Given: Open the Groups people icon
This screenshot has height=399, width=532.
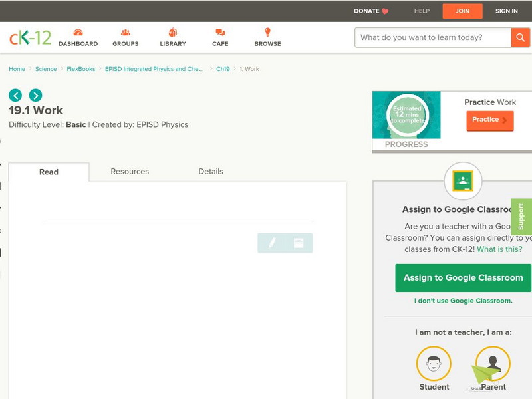Looking at the screenshot, I should click(126, 32).
